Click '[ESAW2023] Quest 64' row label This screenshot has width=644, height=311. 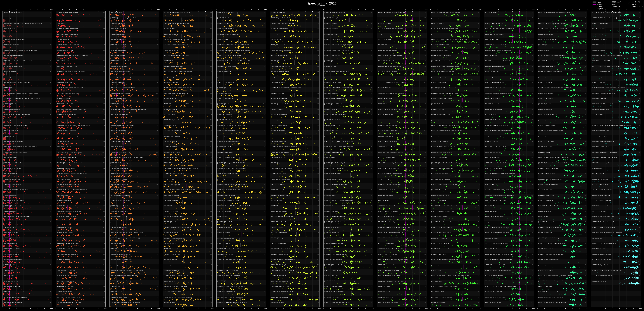(545, 82)
